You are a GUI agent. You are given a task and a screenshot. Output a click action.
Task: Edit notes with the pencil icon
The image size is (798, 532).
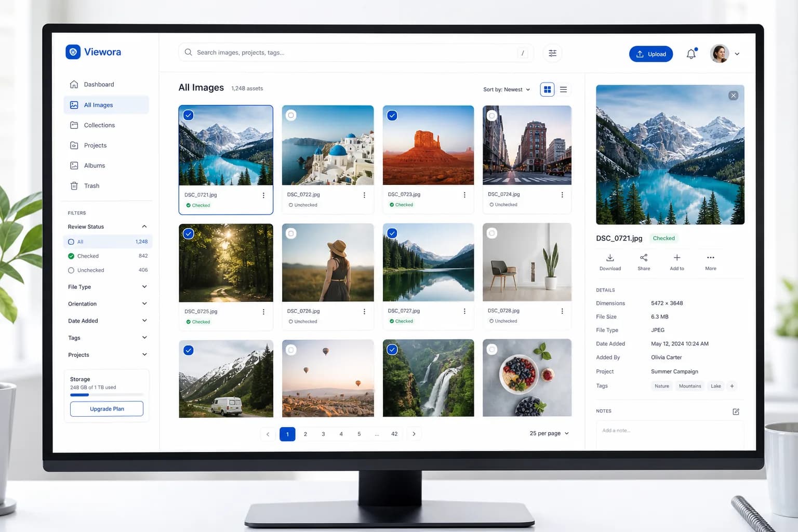coord(736,411)
